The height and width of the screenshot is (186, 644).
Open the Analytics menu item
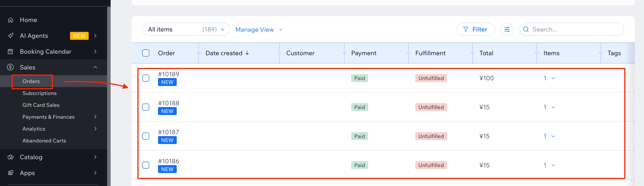[34, 129]
